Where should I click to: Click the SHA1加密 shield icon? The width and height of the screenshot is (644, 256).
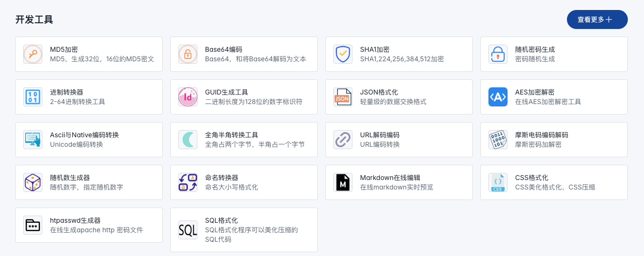(343, 54)
